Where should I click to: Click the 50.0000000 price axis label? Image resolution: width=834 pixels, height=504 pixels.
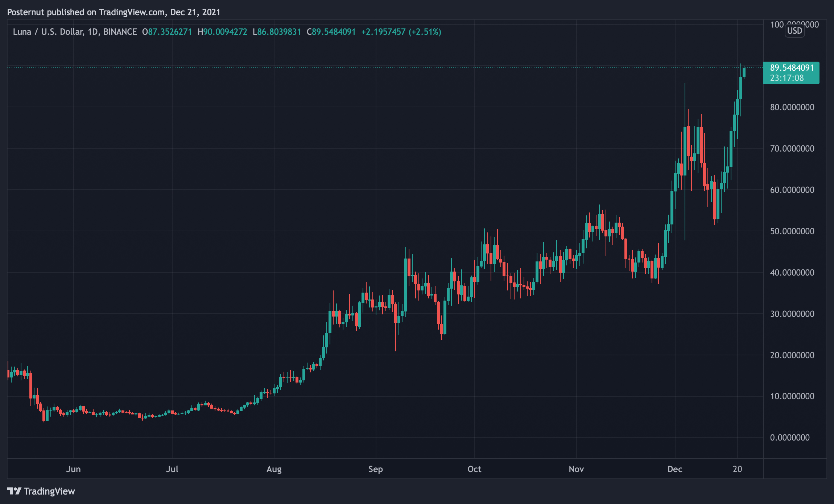pyautogui.click(x=792, y=231)
